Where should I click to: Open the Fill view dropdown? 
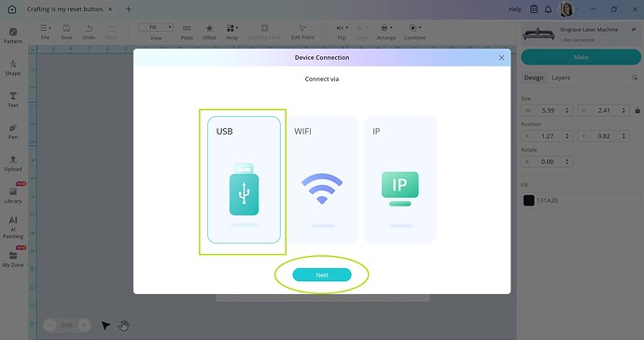156,27
